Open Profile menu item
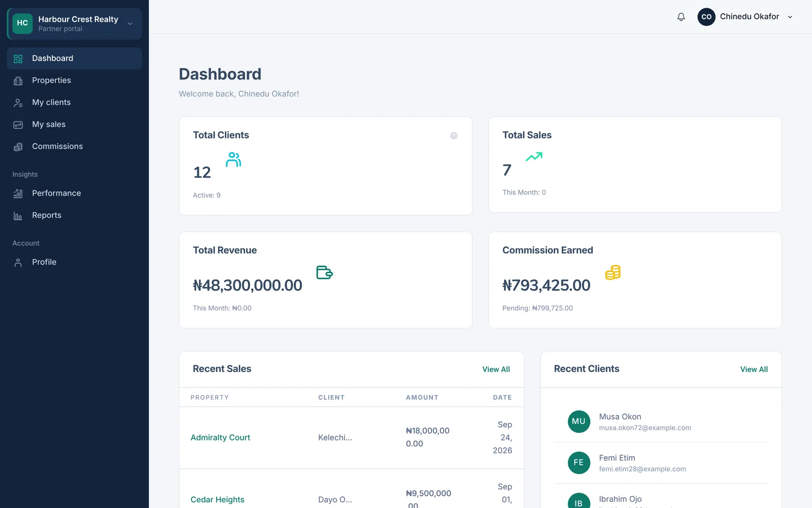 tap(75, 262)
